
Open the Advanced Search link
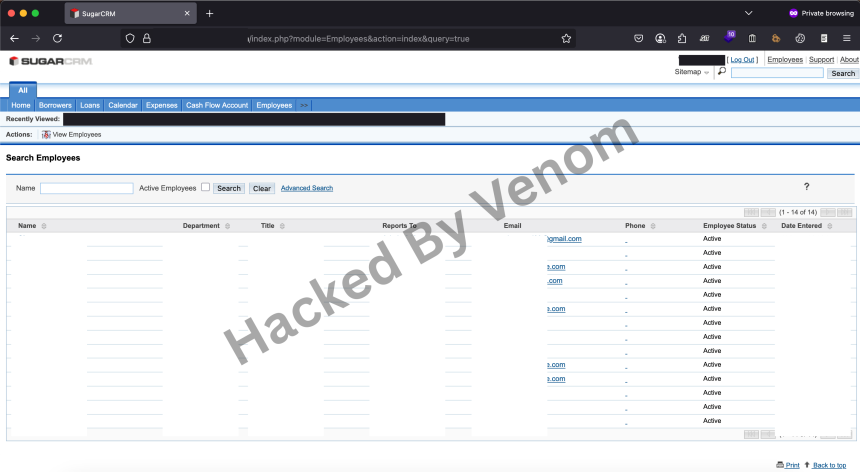pos(307,188)
